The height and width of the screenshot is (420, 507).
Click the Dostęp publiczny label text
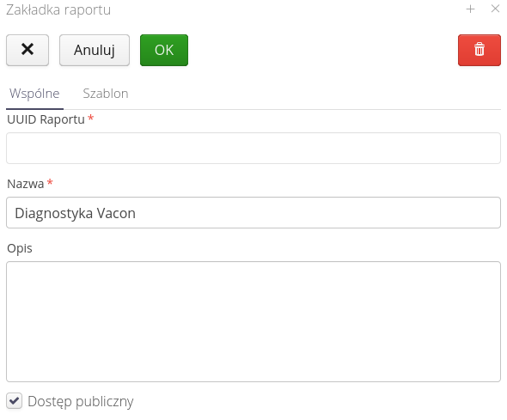point(81,402)
